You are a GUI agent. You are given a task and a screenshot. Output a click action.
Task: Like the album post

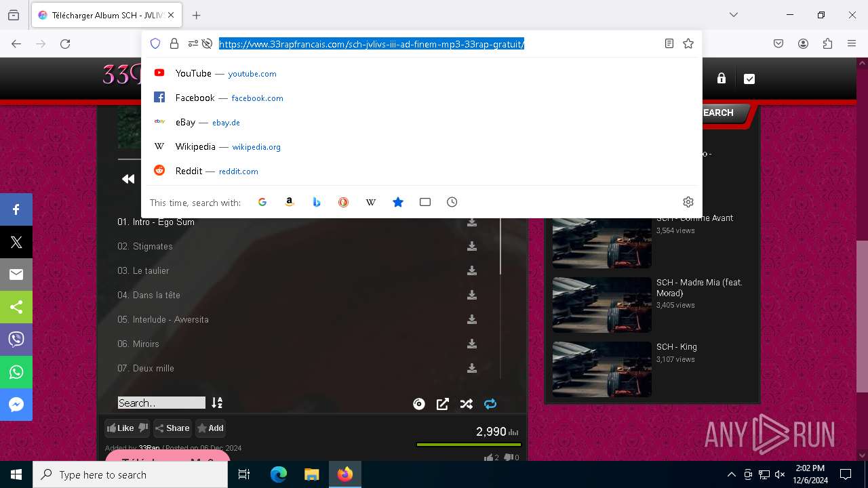121,428
